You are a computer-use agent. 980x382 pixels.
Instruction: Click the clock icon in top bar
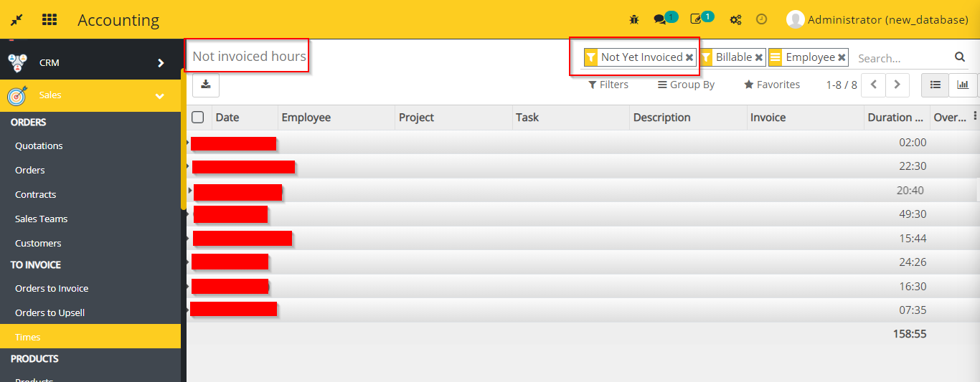[x=762, y=19]
